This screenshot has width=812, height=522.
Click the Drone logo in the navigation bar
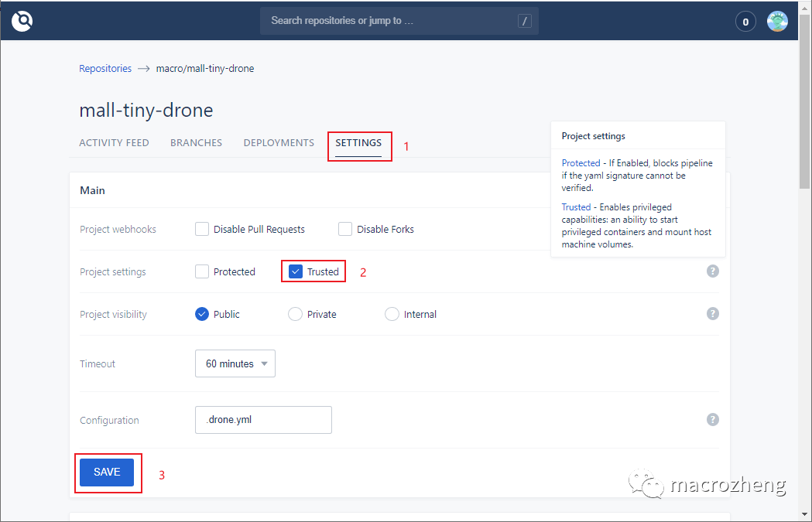coord(22,21)
